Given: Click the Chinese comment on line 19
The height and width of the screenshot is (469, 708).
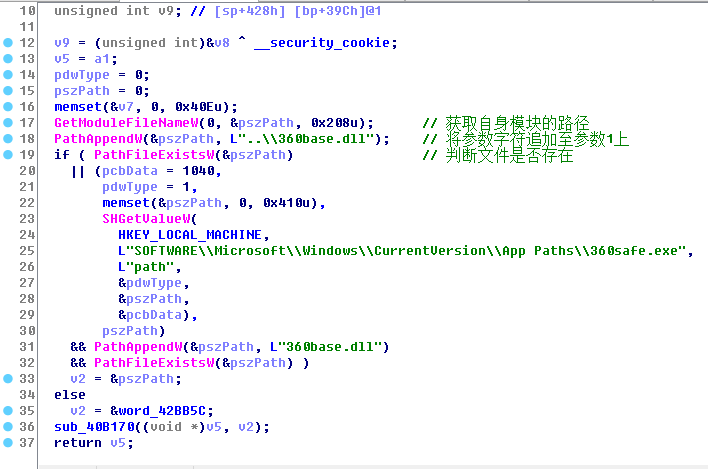Looking at the screenshot, I should tap(498, 155).
